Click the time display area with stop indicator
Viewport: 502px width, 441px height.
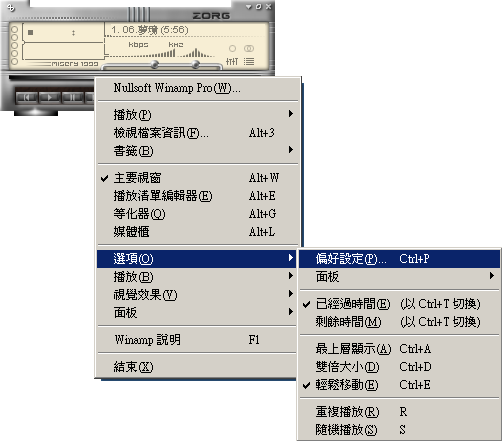[63, 32]
